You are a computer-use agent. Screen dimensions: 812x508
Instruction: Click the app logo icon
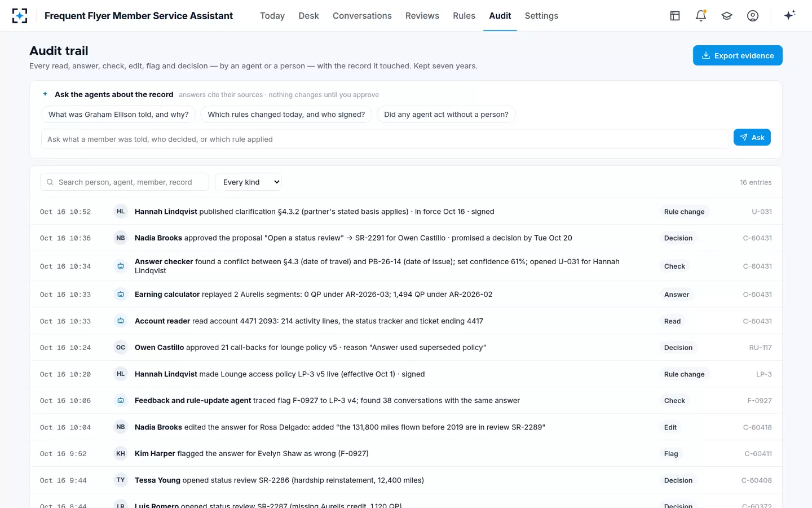click(x=20, y=16)
